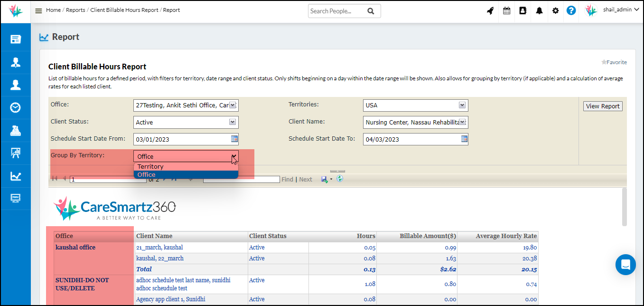Open the clock icon in left sidebar
644x306 pixels.
click(16, 107)
